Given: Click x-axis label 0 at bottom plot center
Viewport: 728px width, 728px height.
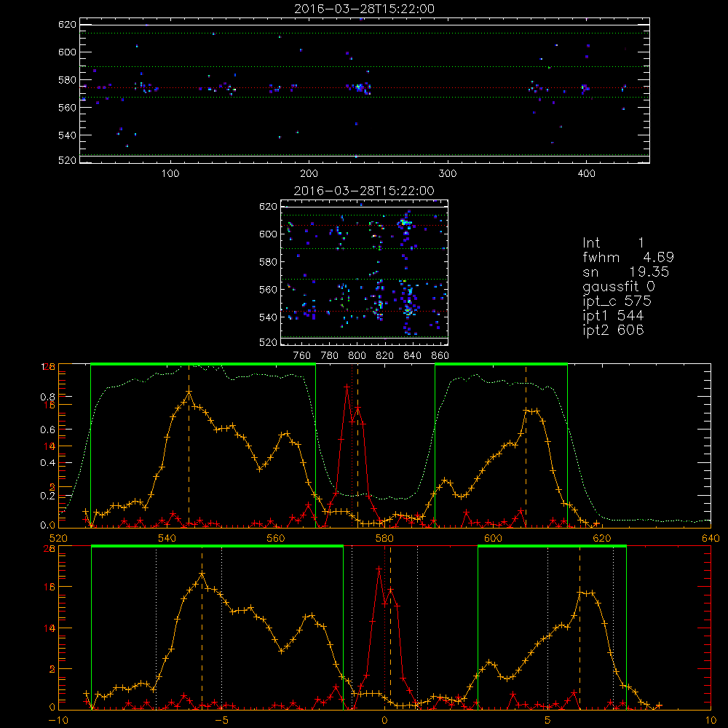Looking at the screenshot, I should click(384, 721).
